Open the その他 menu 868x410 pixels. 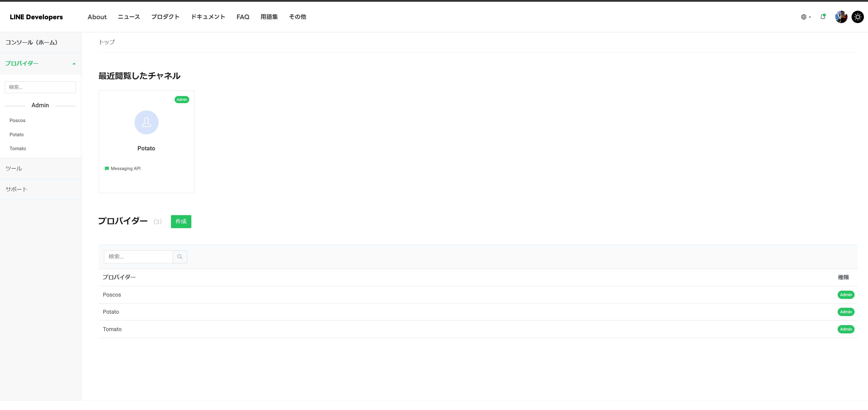[x=297, y=17]
